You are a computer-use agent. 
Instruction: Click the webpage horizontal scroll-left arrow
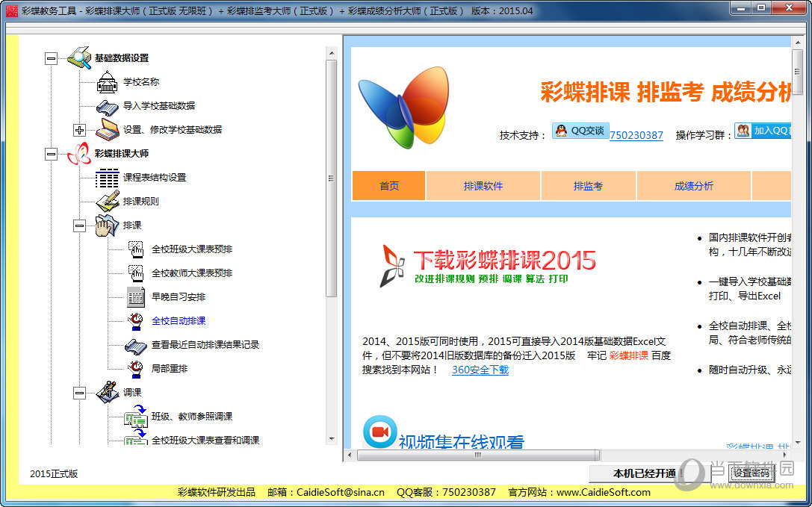[x=350, y=455]
